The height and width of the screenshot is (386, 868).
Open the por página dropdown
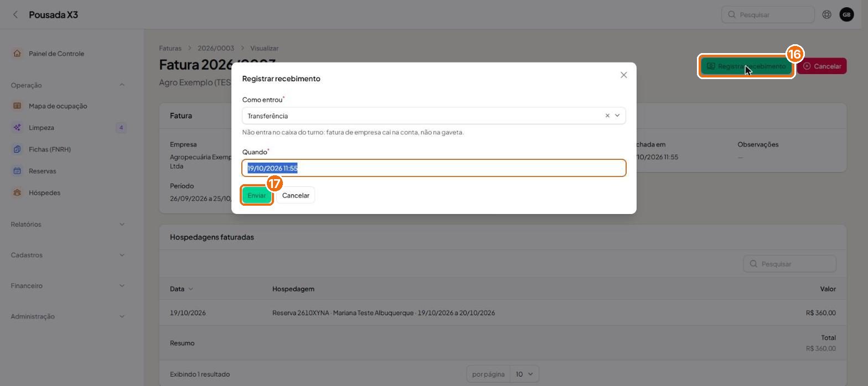pyautogui.click(x=524, y=374)
